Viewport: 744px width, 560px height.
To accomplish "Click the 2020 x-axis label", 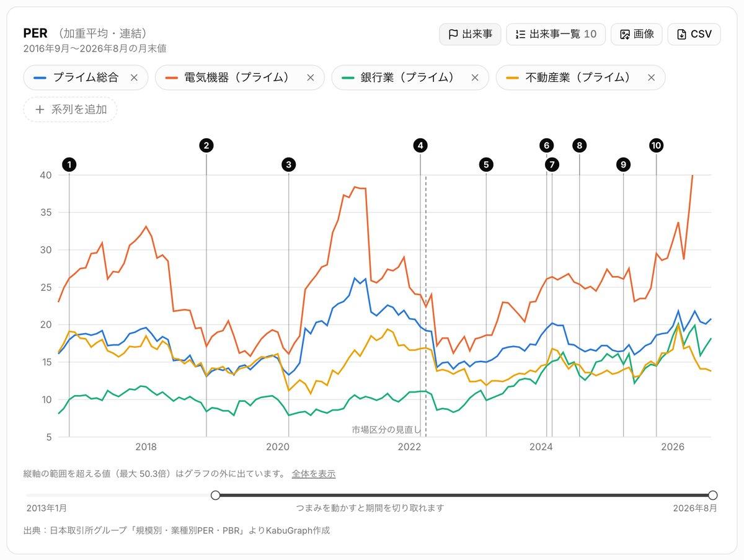I will point(278,447).
